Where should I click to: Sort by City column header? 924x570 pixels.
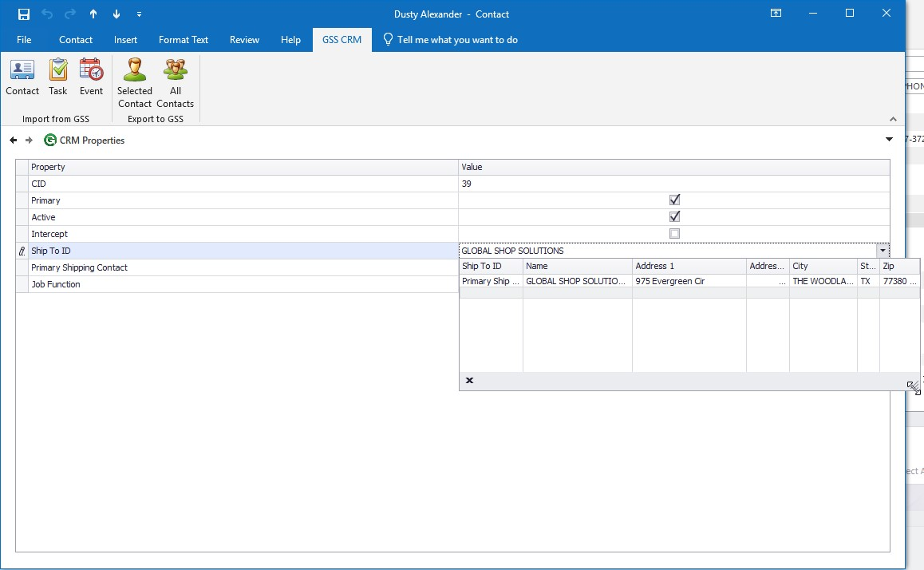click(823, 266)
